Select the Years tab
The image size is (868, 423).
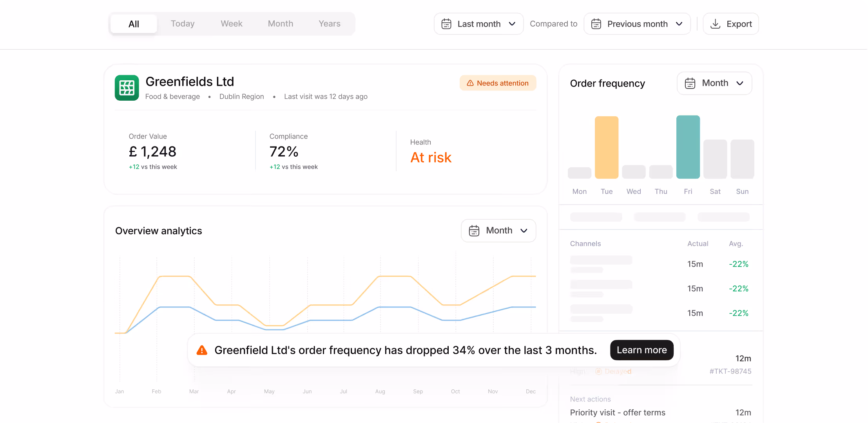click(330, 24)
